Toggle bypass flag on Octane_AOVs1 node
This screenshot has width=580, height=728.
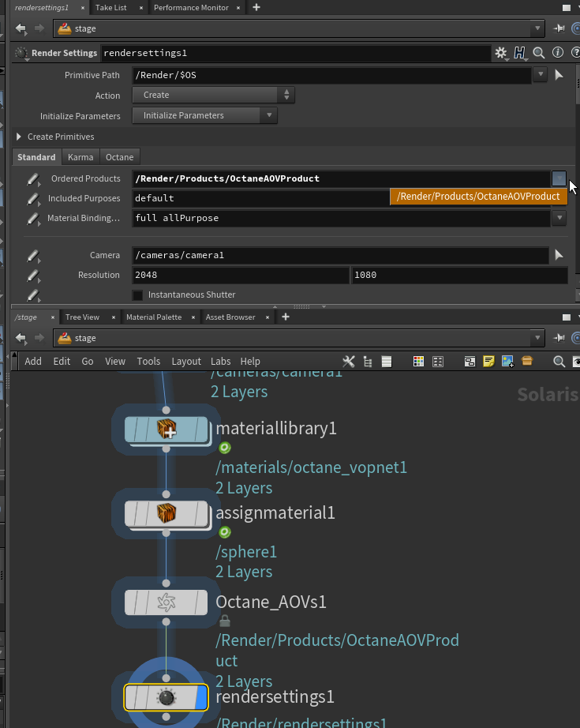131,602
